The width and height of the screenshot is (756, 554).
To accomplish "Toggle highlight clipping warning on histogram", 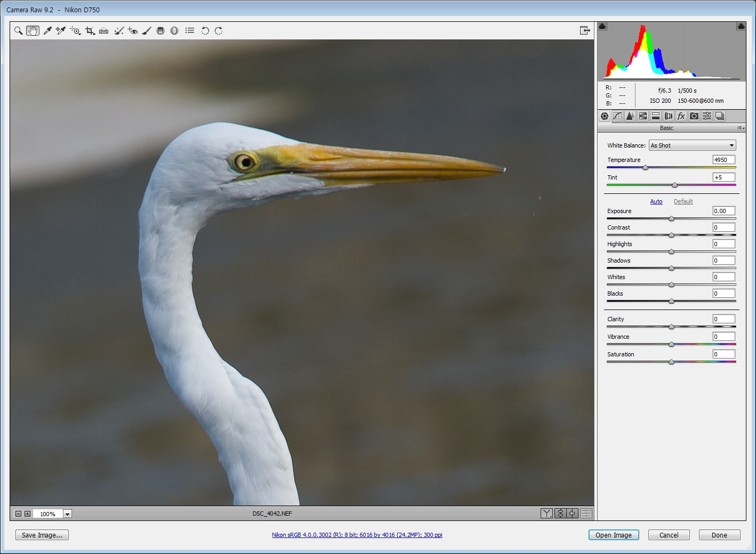I will tap(741, 26).
